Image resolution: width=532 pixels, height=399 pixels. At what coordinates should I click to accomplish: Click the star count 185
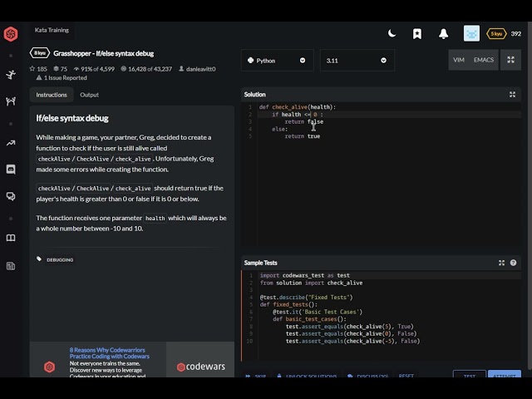[x=38, y=69]
